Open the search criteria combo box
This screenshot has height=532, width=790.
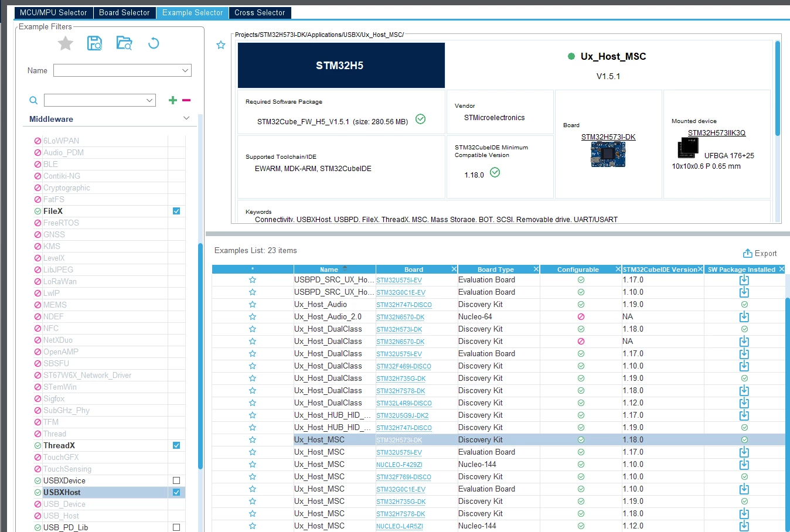pos(100,100)
